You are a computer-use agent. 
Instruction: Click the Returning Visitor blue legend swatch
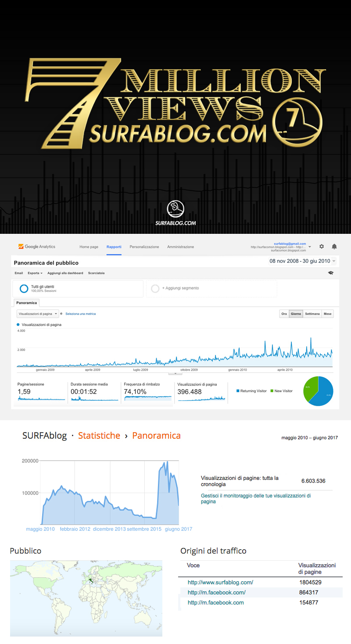click(238, 391)
